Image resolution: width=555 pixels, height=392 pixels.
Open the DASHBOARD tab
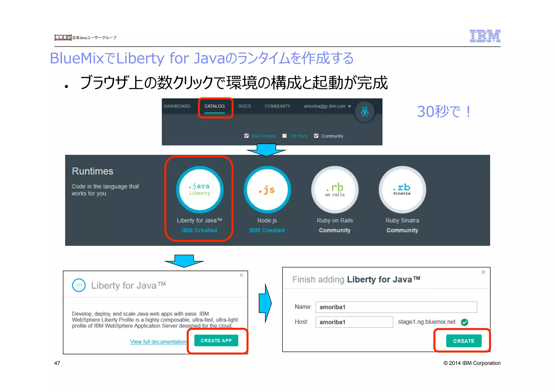pos(177,106)
